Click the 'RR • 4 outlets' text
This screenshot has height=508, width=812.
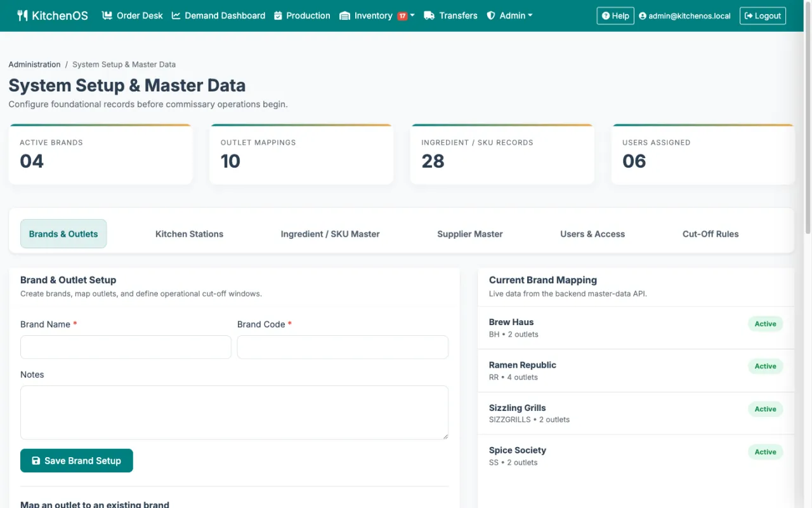click(x=513, y=377)
